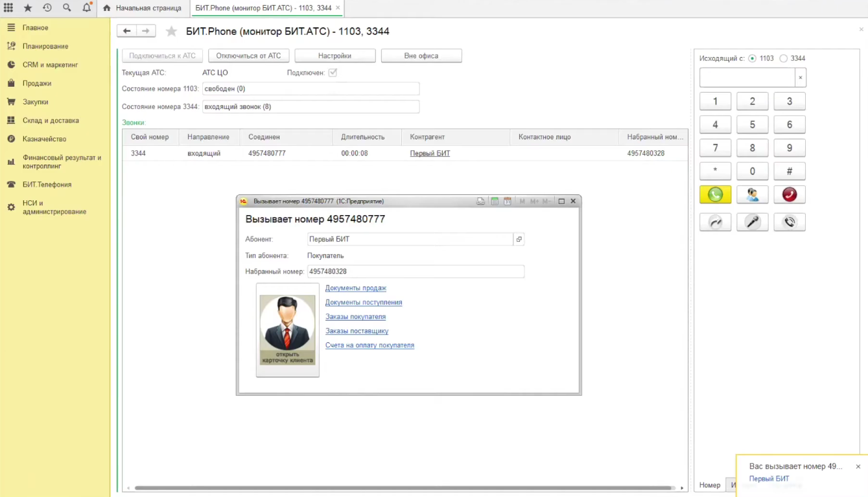This screenshot has height=497, width=868.
Task: Open the Планирование section
Action: [x=45, y=47]
